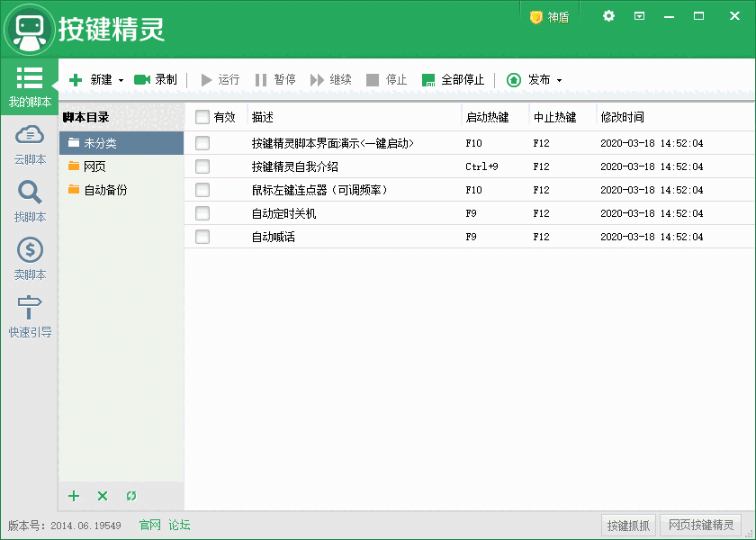The height and width of the screenshot is (540, 756).
Task: Open the 卖脚本 dollar sidebar icon
Action: pyautogui.click(x=30, y=250)
